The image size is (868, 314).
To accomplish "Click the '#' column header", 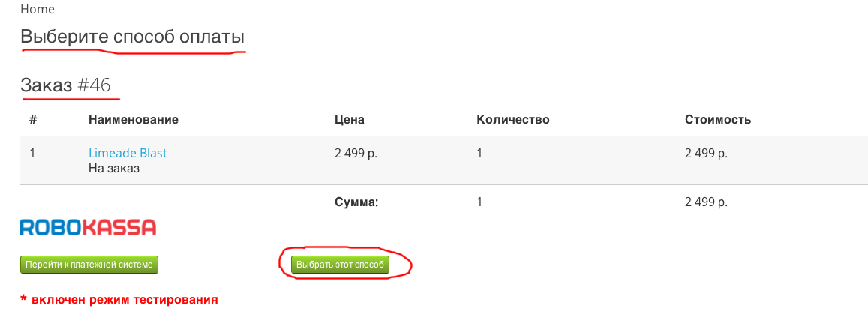I will pyautogui.click(x=33, y=119).
